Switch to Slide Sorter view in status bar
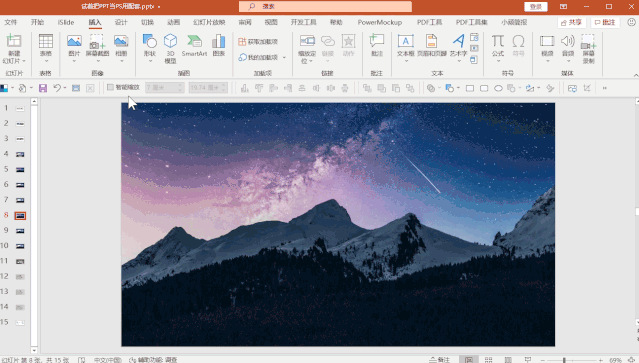The image size is (639, 363). (488, 360)
